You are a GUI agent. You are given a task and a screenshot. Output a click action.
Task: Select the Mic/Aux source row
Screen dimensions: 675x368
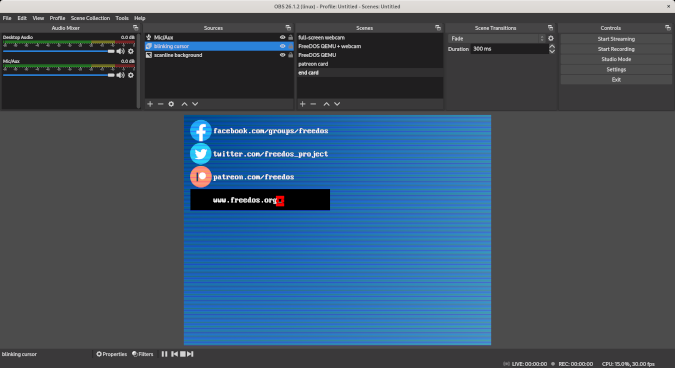click(x=219, y=37)
